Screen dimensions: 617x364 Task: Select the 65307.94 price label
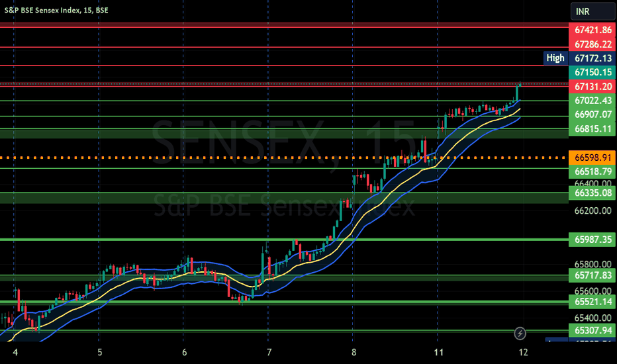[593, 330]
